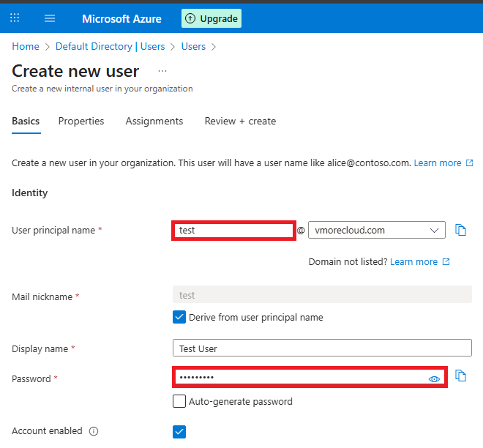Expand the vmorecloud.com domain dropdown
Image resolution: width=483 pixels, height=448 pixels.
coord(376,230)
